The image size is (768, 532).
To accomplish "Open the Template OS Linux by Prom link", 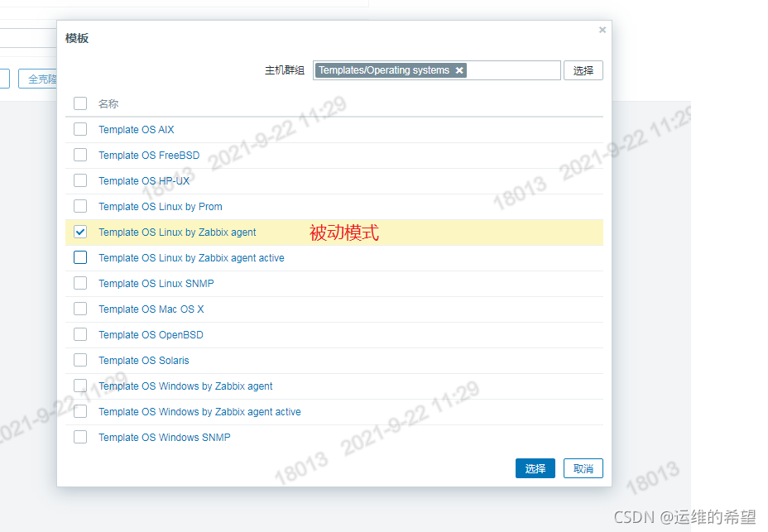I will click(161, 207).
